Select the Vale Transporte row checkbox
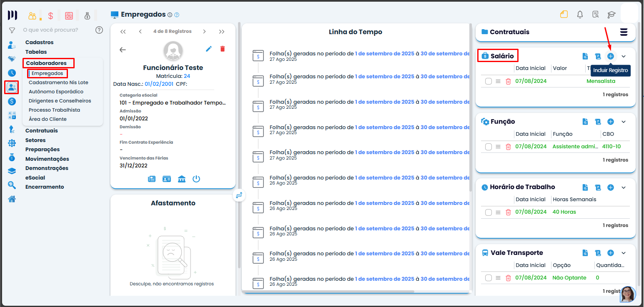Viewport: 644px width, 307px height. 489,278
